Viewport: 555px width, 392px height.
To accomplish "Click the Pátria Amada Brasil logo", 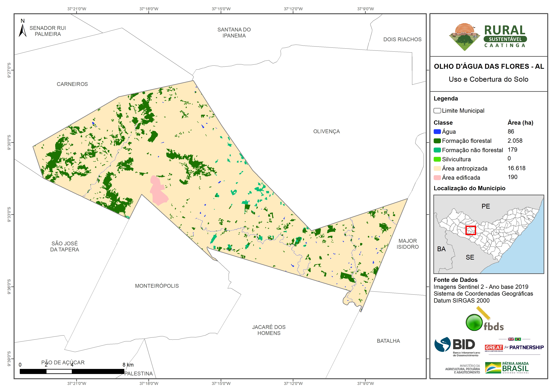I will pyautogui.click(x=507, y=368).
